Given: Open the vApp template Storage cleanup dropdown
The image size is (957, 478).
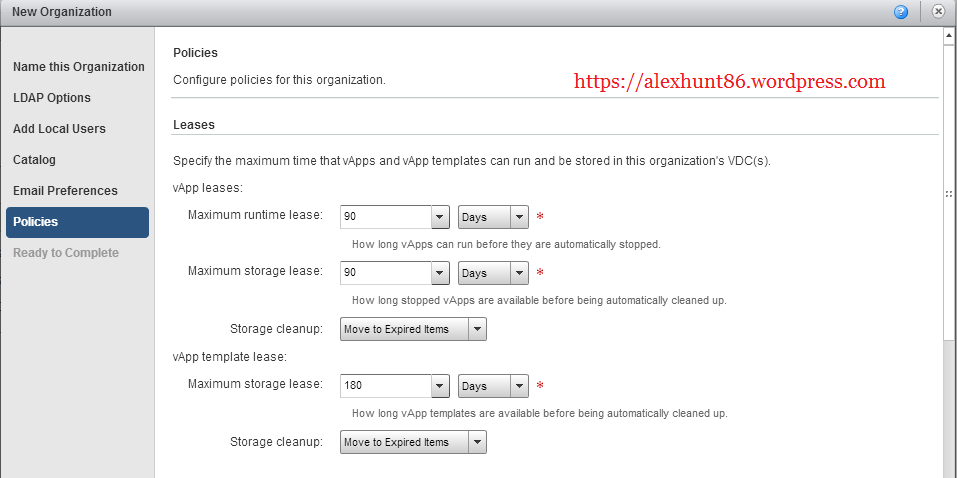Looking at the screenshot, I should tap(413, 442).
